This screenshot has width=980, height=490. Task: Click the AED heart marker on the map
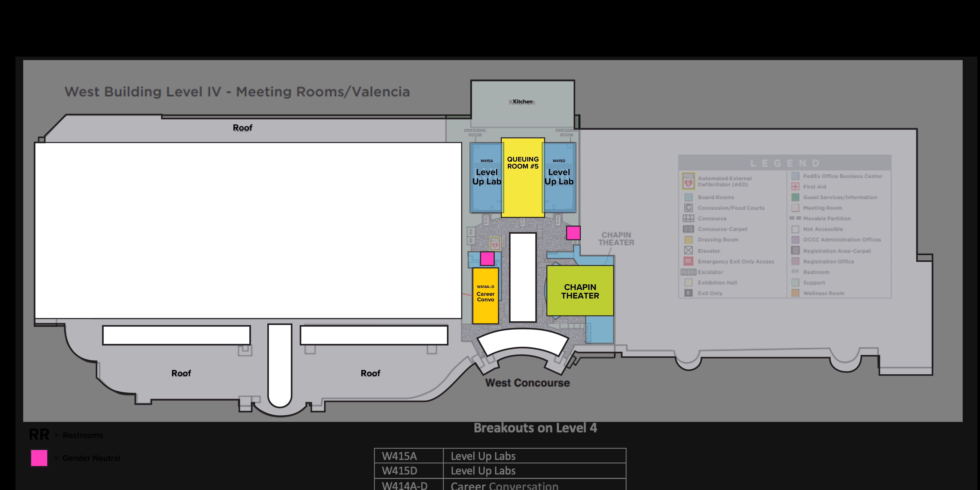(495, 244)
